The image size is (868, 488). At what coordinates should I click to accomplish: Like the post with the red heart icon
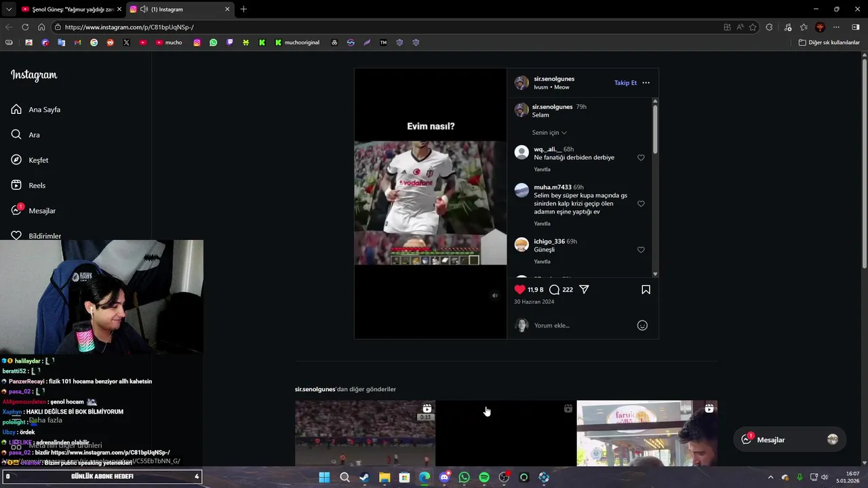pos(520,289)
